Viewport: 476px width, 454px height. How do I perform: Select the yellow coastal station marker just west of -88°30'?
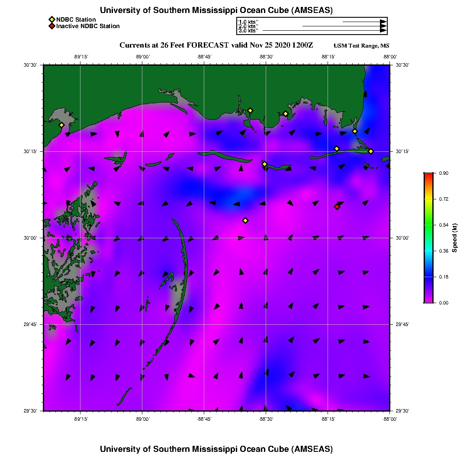pos(250,111)
